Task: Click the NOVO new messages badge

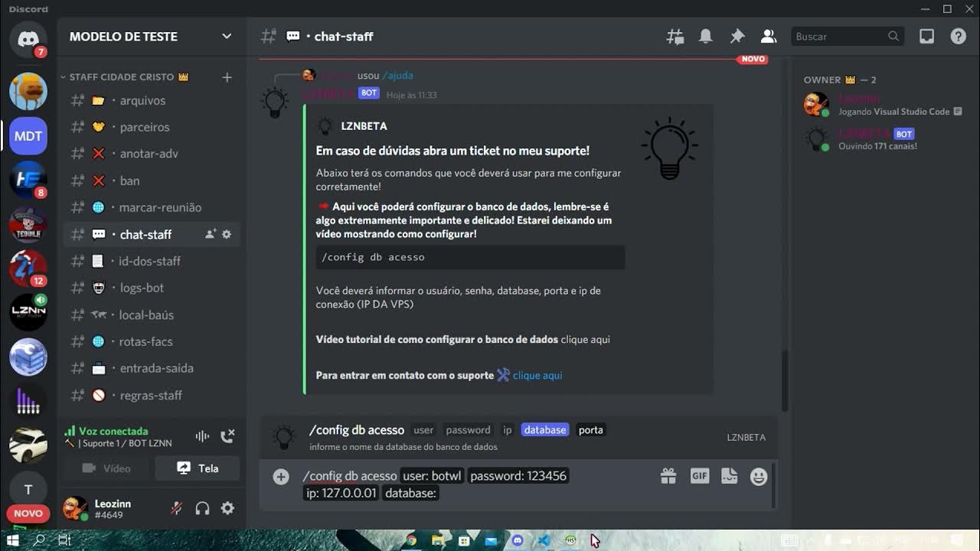Action: click(752, 59)
